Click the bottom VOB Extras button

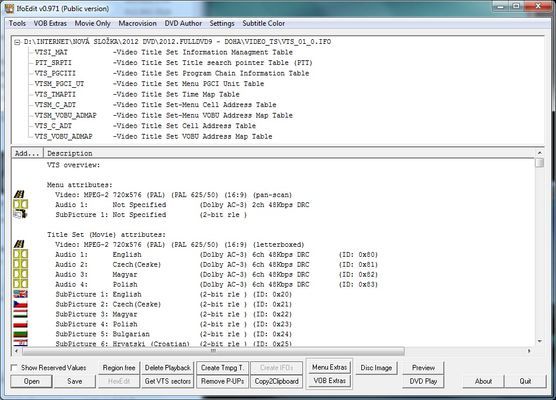329,380
